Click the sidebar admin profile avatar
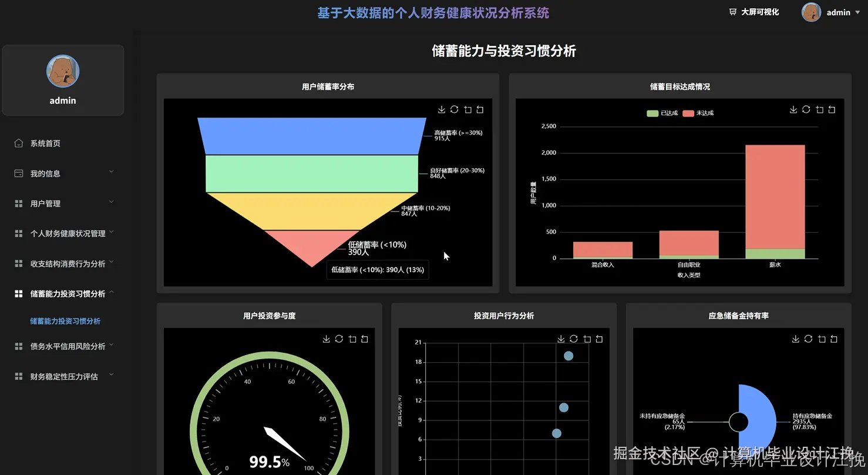 (63, 71)
